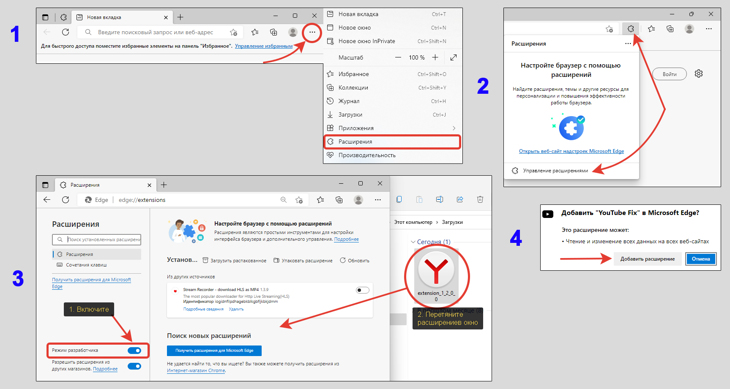Select 'Новое окно' menu item
This screenshot has height=389, width=730.
click(393, 28)
